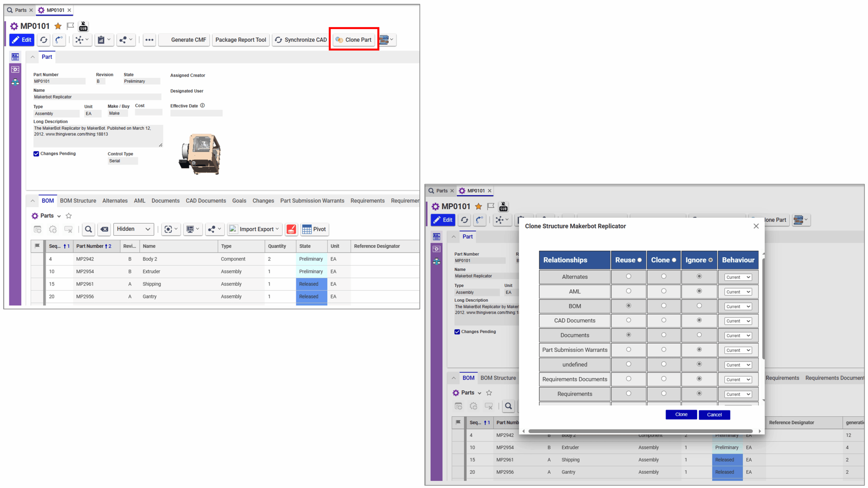Expand Parts chevron in left BOM header

click(59, 216)
